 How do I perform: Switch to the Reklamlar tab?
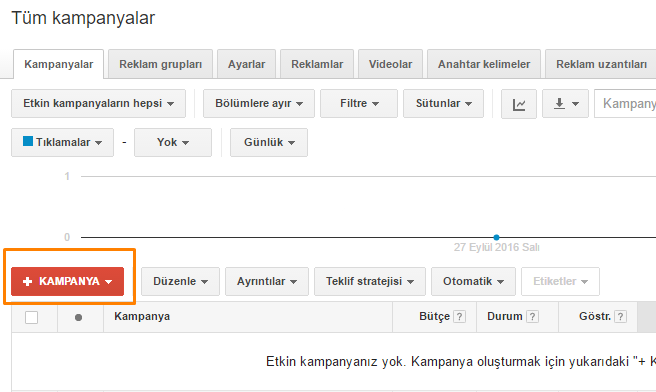(x=317, y=64)
